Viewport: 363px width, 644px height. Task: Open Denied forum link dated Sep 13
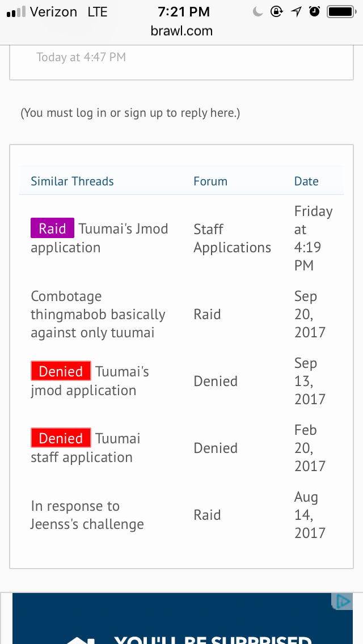click(x=216, y=382)
